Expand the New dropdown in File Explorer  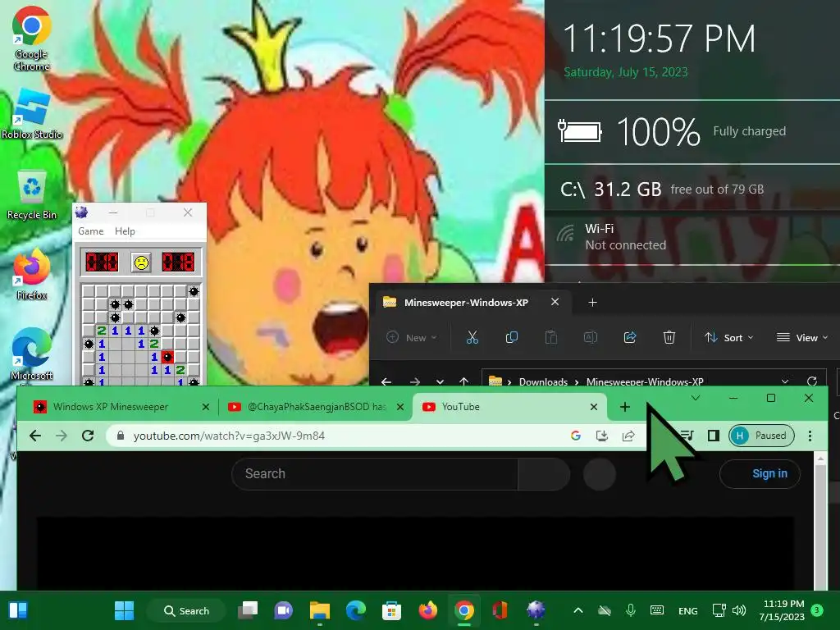point(412,337)
